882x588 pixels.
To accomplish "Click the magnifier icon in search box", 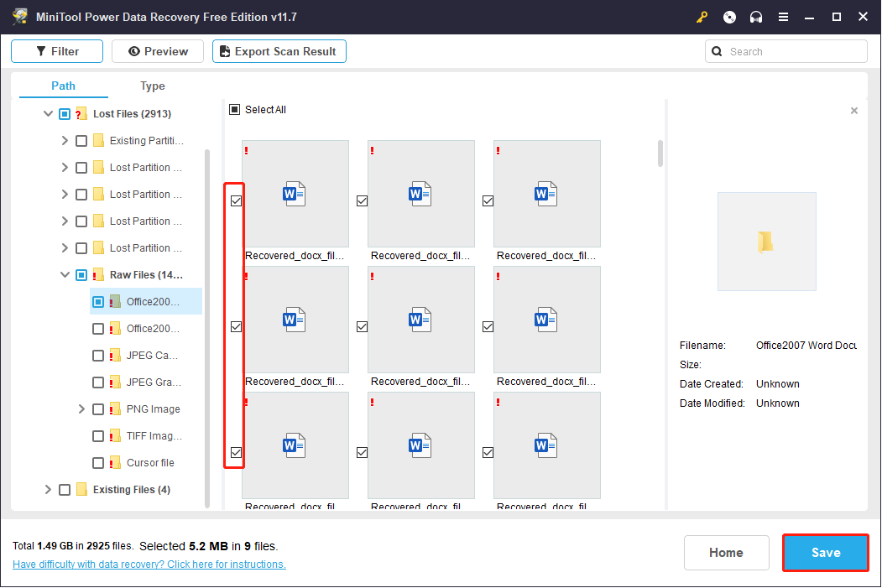I will pos(717,51).
